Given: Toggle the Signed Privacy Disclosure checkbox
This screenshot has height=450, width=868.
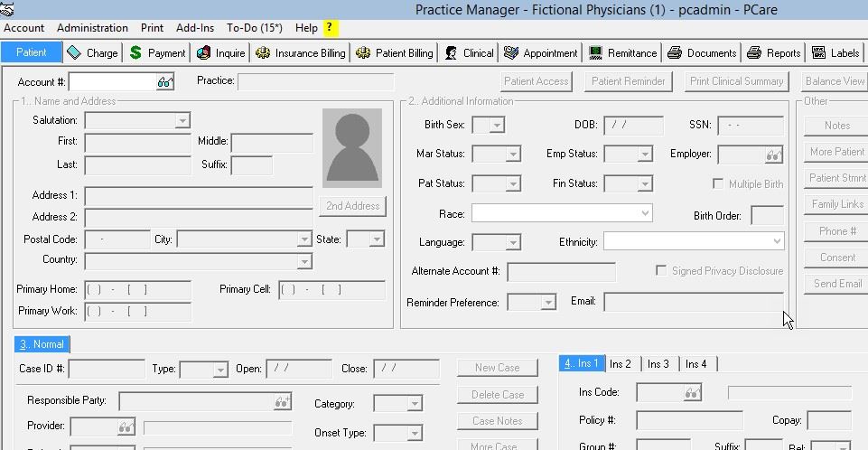Looking at the screenshot, I should [662, 271].
